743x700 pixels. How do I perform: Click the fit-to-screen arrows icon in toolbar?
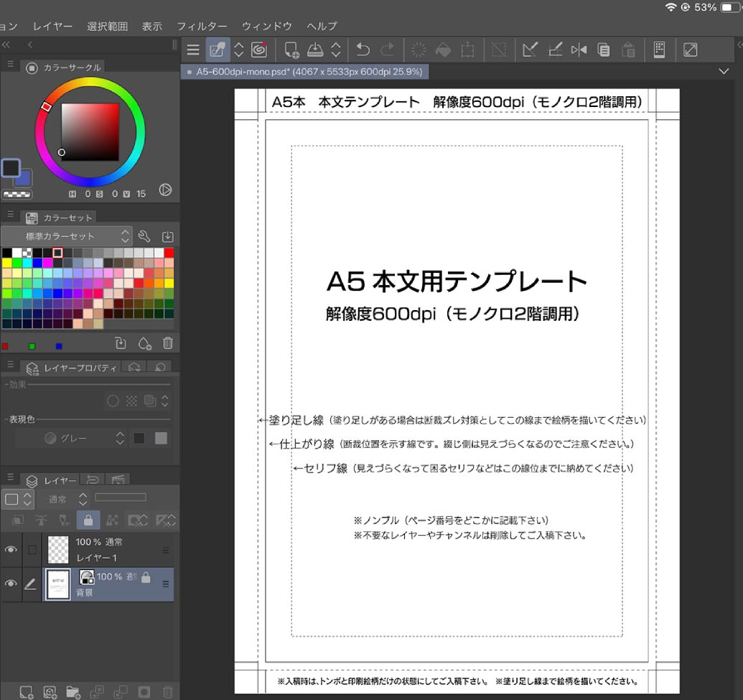[x=690, y=50]
